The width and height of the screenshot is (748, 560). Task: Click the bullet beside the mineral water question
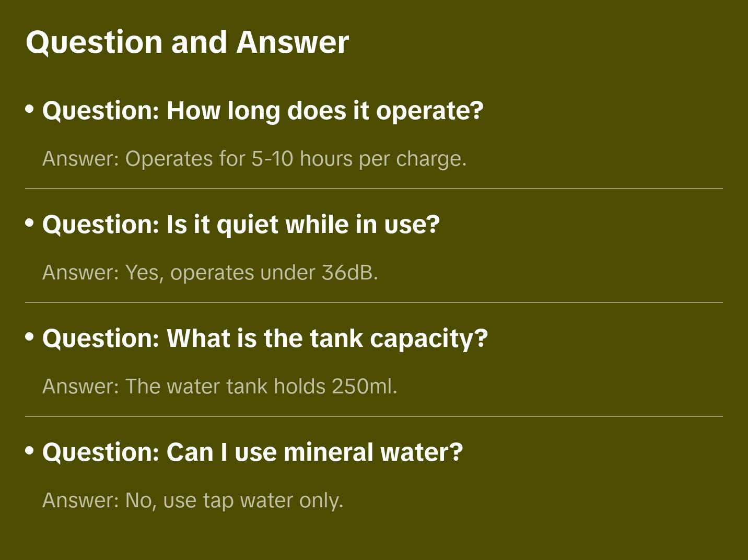(x=30, y=451)
